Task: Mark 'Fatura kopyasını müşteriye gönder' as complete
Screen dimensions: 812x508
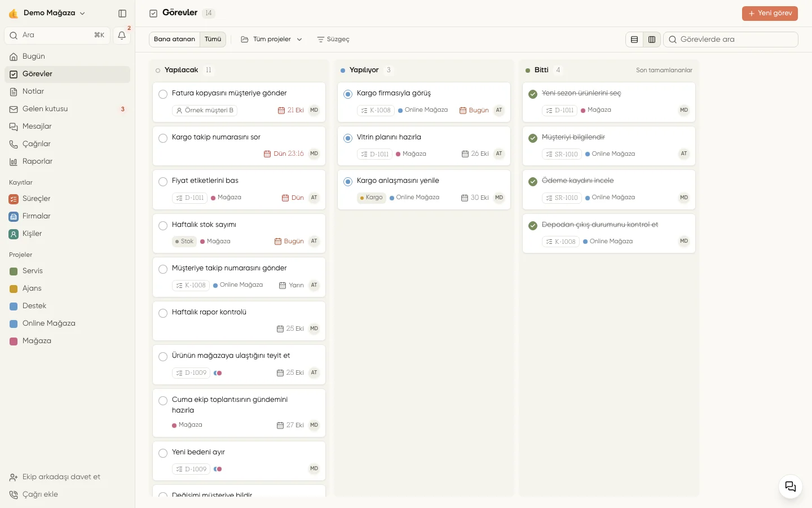Action: click(163, 94)
